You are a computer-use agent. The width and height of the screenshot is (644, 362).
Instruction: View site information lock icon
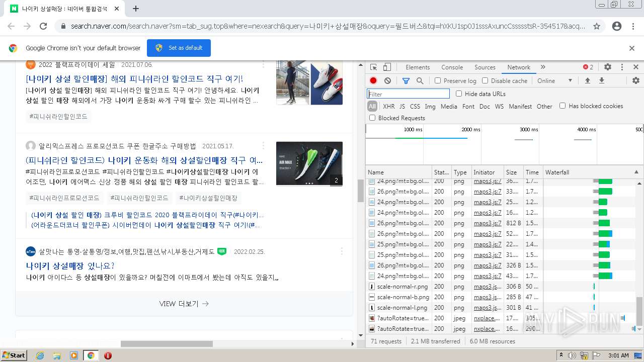coord(63,26)
